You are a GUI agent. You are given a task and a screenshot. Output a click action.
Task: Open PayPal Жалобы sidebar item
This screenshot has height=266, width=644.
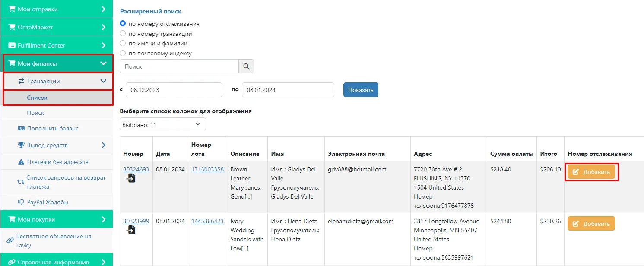click(48, 202)
